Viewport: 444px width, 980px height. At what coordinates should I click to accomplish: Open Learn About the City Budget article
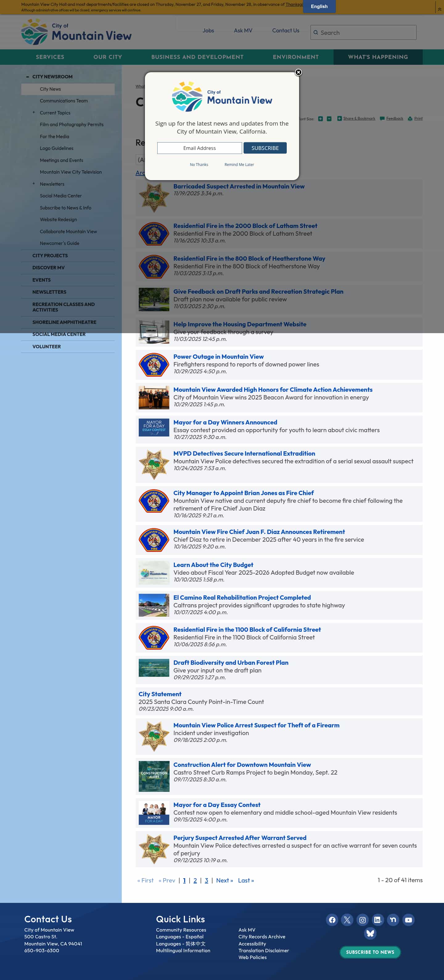click(x=213, y=564)
